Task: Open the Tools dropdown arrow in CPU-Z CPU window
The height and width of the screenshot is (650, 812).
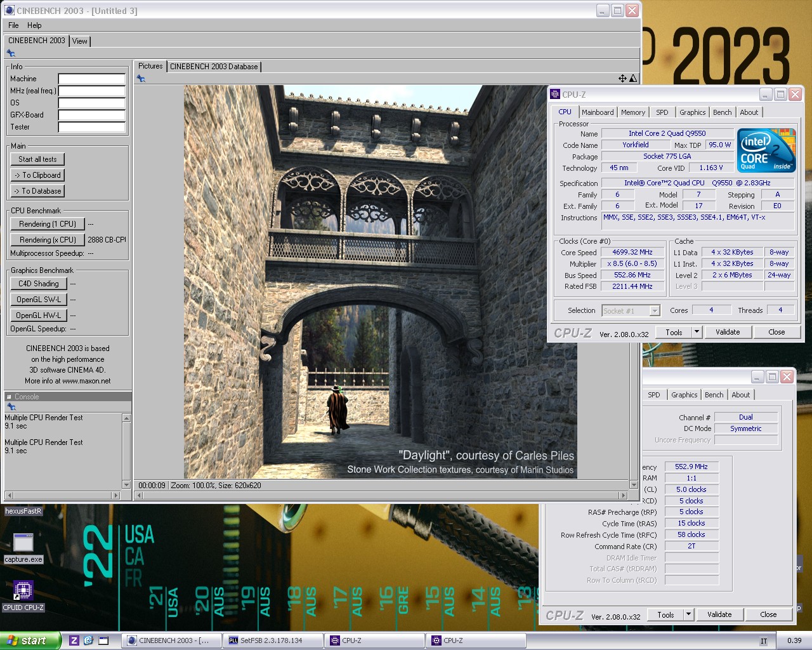Action: [x=697, y=332]
